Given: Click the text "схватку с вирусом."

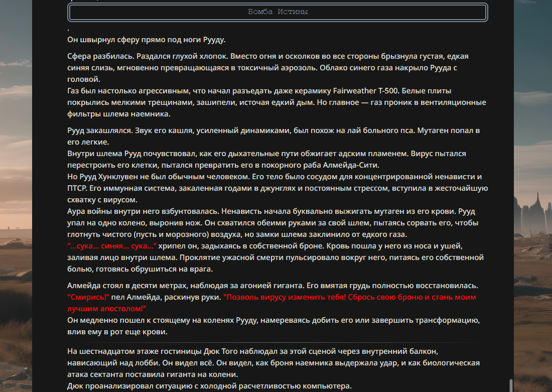Looking at the screenshot, I should click(102, 200).
